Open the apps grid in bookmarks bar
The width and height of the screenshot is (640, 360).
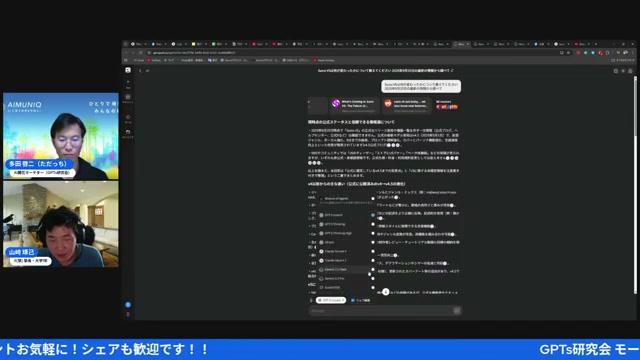[x=126, y=60]
